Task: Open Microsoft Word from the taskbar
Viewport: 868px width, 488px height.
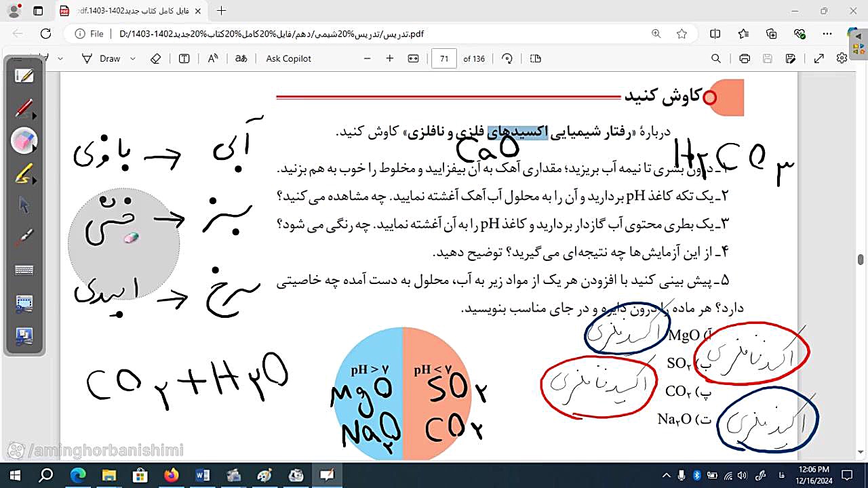Action: click(202, 475)
